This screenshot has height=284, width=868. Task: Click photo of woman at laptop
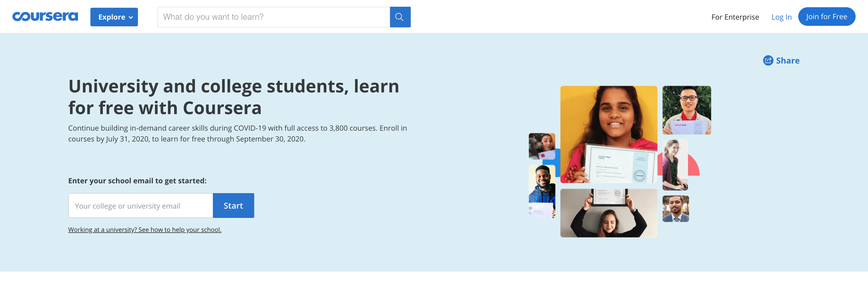(675, 165)
